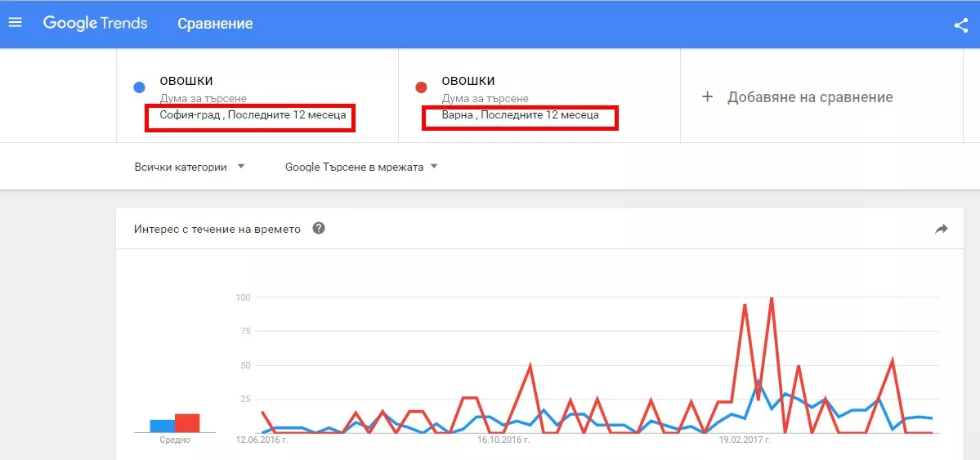Viewport: 980px width, 460px height.
Task: Open the Google Търсене в мрежата dropdown
Action: coord(361,167)
